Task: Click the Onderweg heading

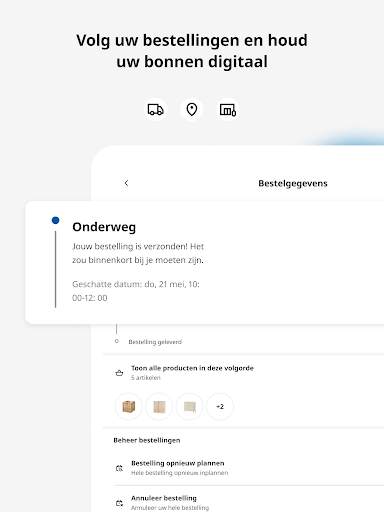Action: [x=104, y=227]
